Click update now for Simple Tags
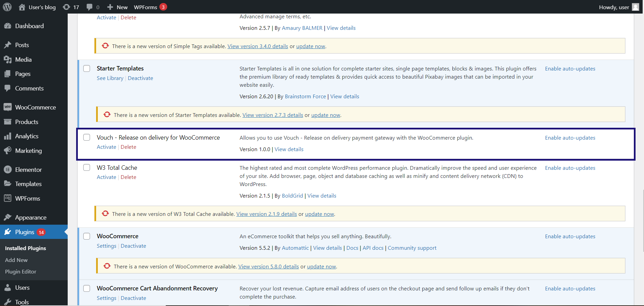Viewport: 644px width, 306px height. coord(311,46)
